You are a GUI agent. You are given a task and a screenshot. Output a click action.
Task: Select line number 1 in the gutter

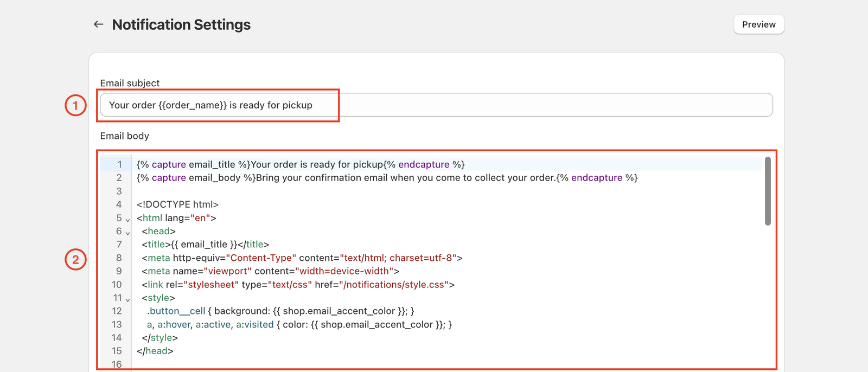(120, 164)
